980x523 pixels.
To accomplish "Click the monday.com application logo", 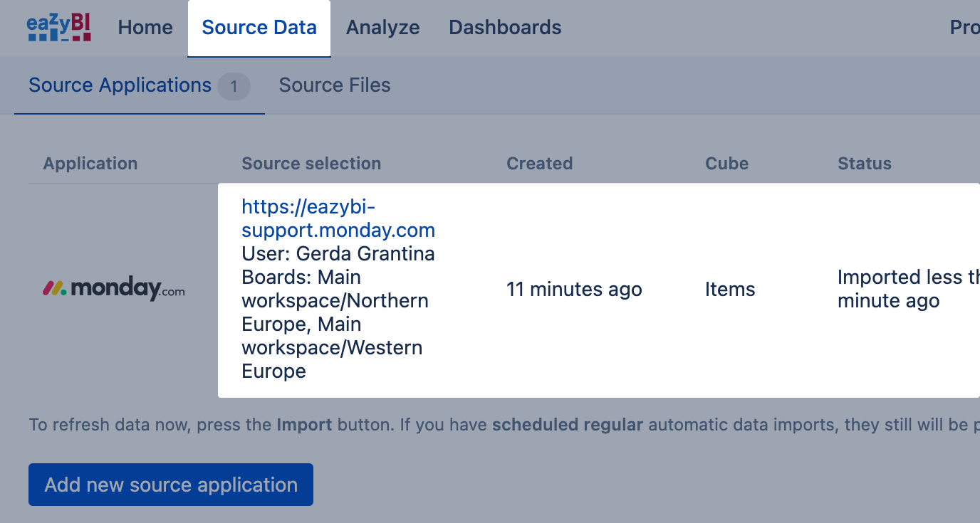I will (x=114, y=289).
